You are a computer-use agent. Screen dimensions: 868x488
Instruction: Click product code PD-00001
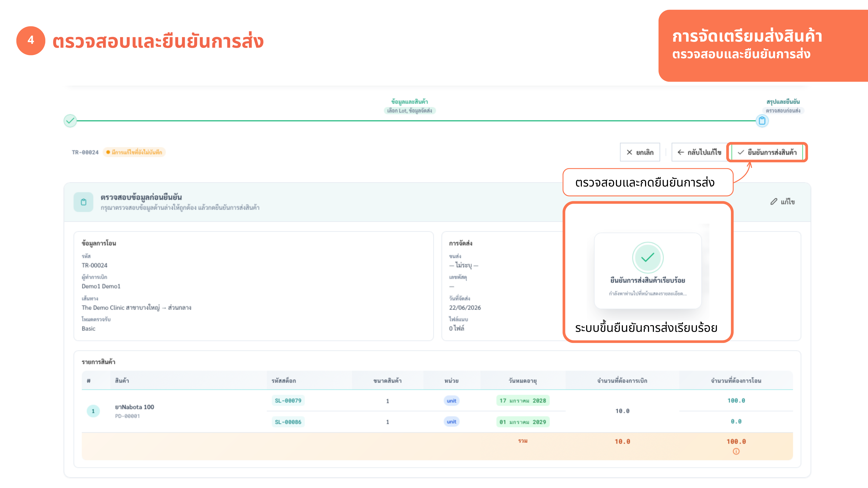[127, 416]
